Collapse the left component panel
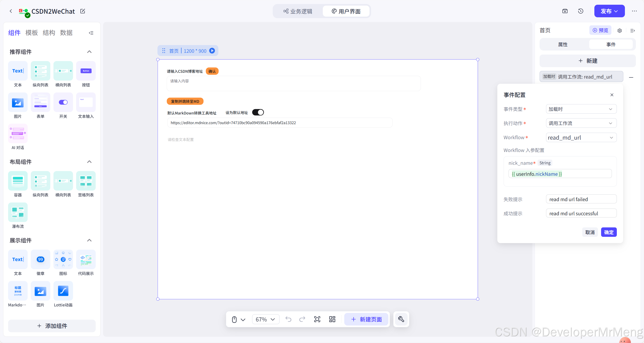The width and height of the screenshot is (644, 343). tap(91, 33)
